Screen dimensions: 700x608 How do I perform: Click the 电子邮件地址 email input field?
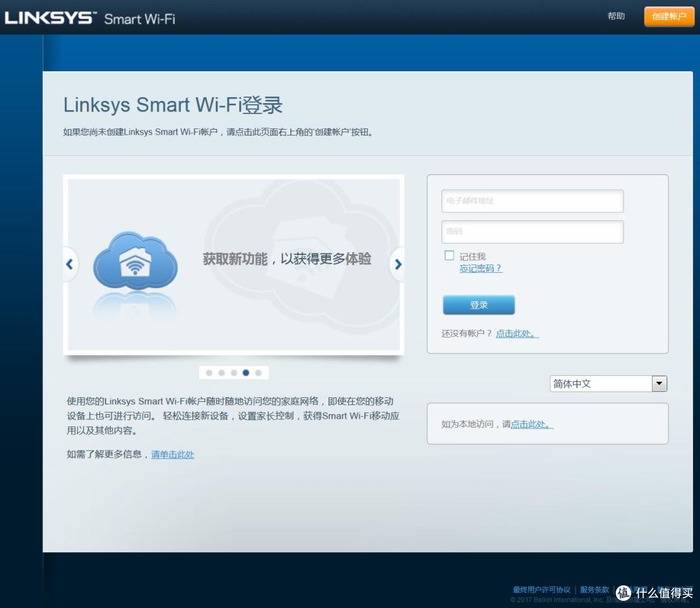click(x=531, y=201)
